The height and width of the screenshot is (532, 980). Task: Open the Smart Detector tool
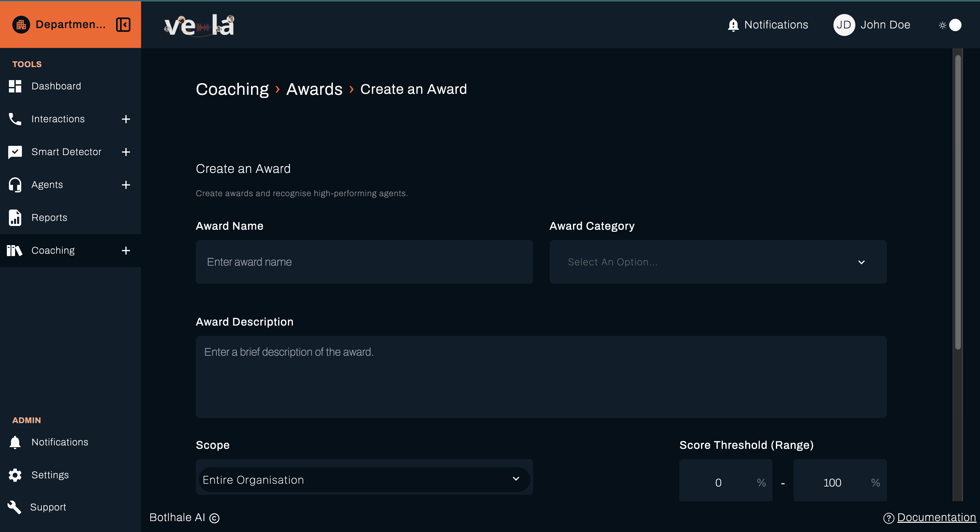(x=66, y=151)
